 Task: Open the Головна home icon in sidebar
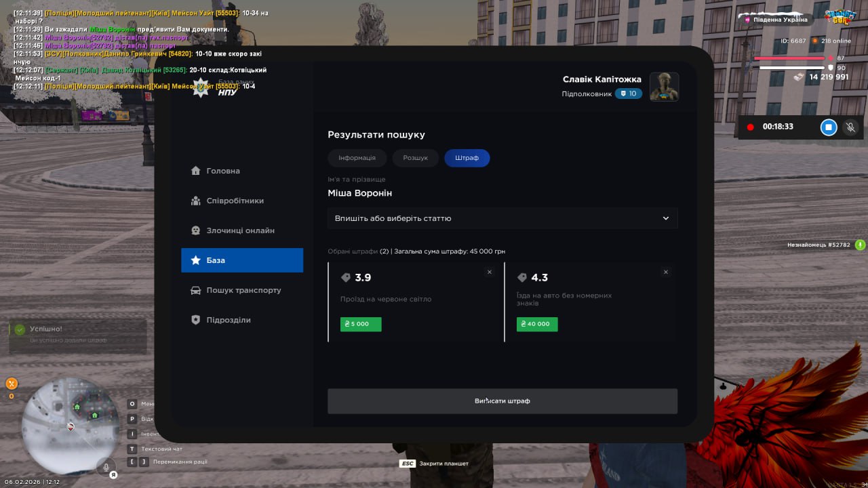(196, 171)
